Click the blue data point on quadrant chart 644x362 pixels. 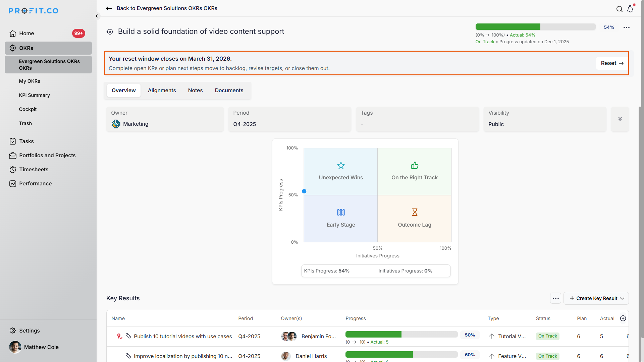coord(304,191)
